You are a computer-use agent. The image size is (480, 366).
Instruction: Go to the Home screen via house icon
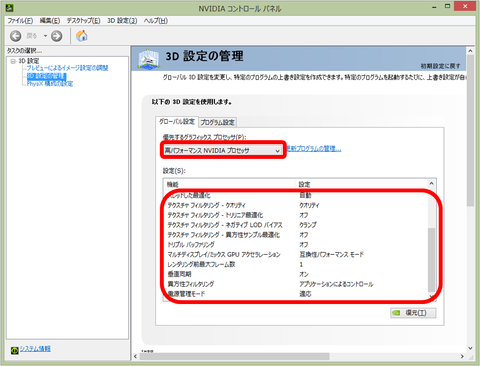[82, 36]
